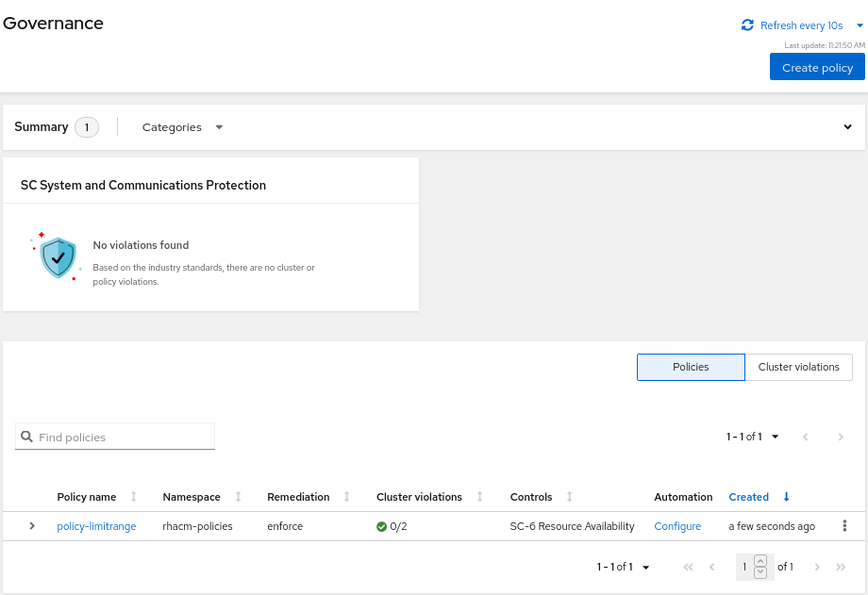This screenshot has height=595, width=868.
Task: Sort by Remediation column icon
Action: (x=346, y=497)
